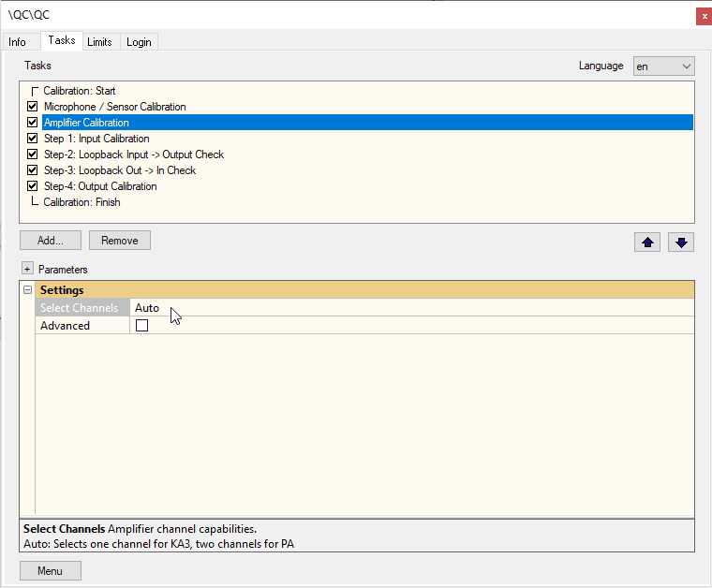Close the QC dialog window
Image resolution: width=712 pixels, height=588 pixels.
click(705, 16)
